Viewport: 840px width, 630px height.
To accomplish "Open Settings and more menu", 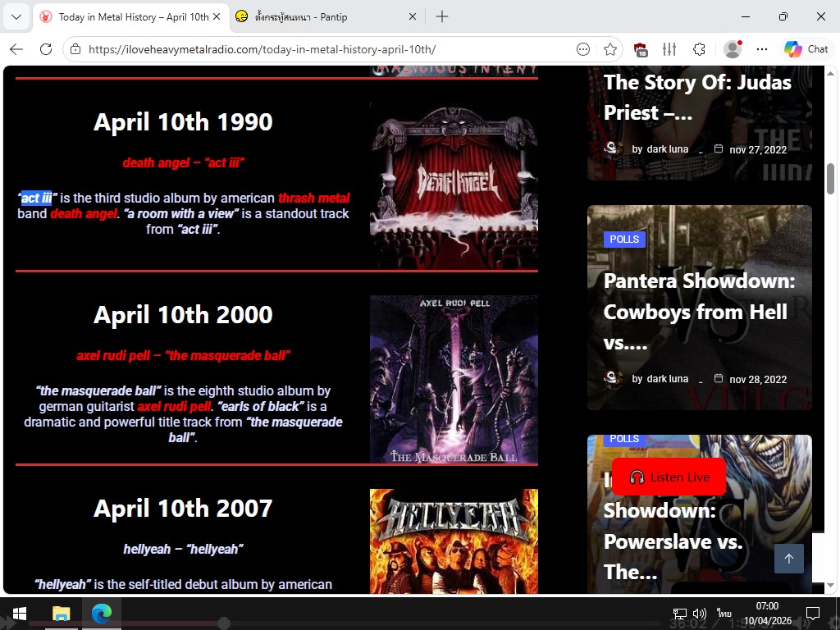I will click(x=762, y=49).
